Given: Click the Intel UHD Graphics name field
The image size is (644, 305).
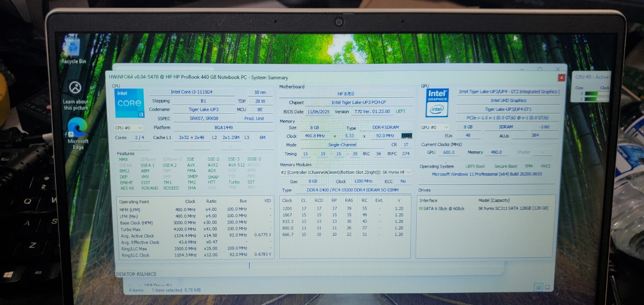Looking at the screenshot, I should coord(508,100).
